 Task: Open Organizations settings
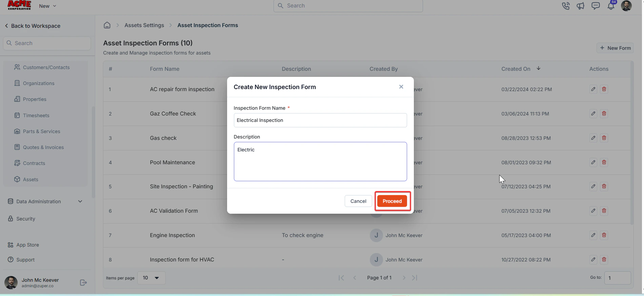click(34, 83)
